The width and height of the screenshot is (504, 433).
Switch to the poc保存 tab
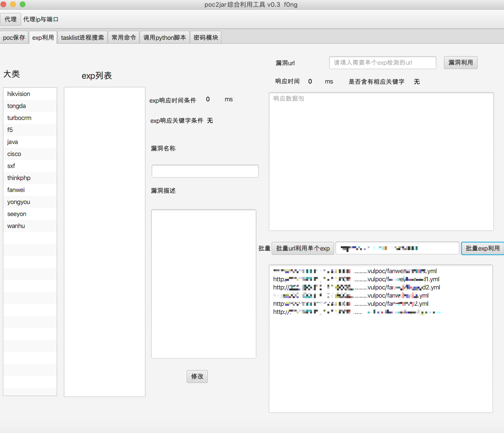(14, 37)
